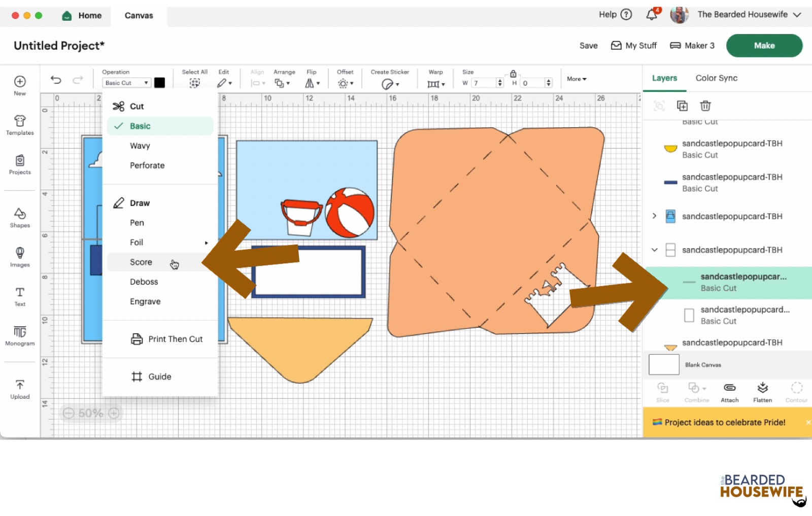
Task: Zoom in with the plus icon
Action: [x=114, y=413]
